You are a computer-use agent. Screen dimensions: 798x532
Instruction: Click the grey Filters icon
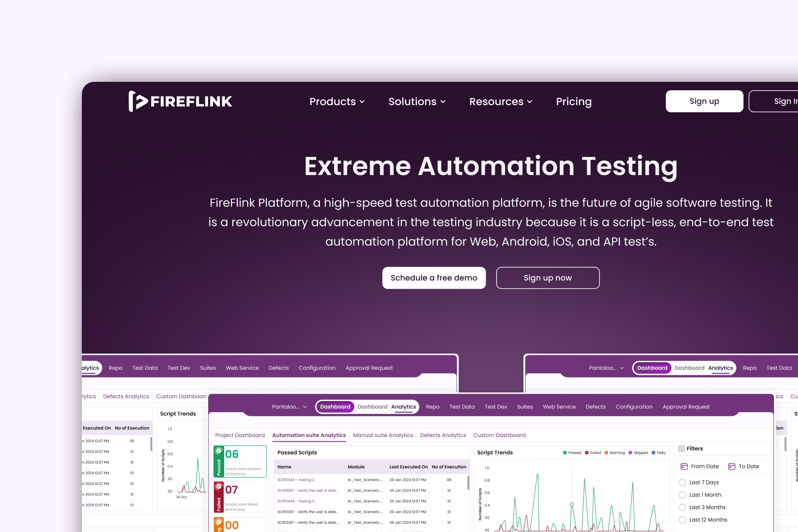pyautogui.click(x=681, y=449)
